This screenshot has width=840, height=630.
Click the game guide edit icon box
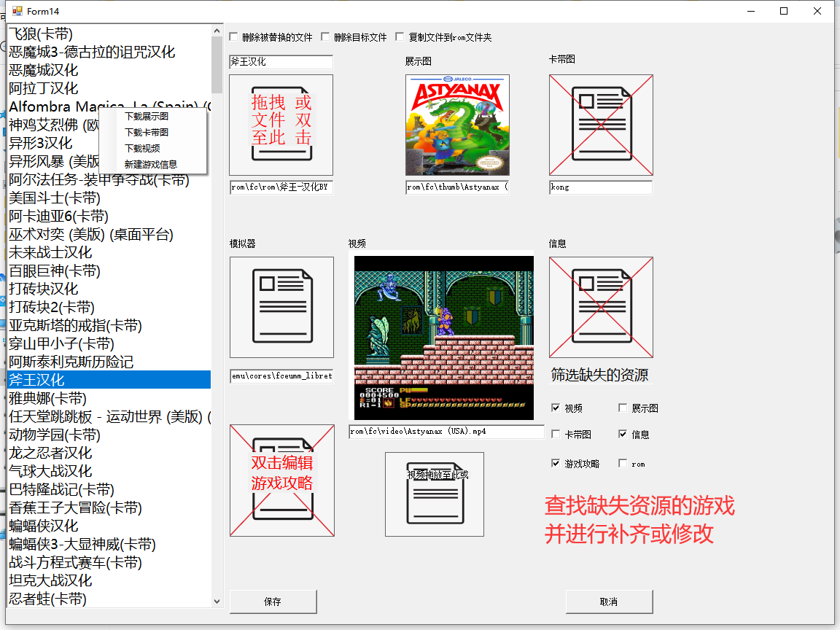click(282, 481)
